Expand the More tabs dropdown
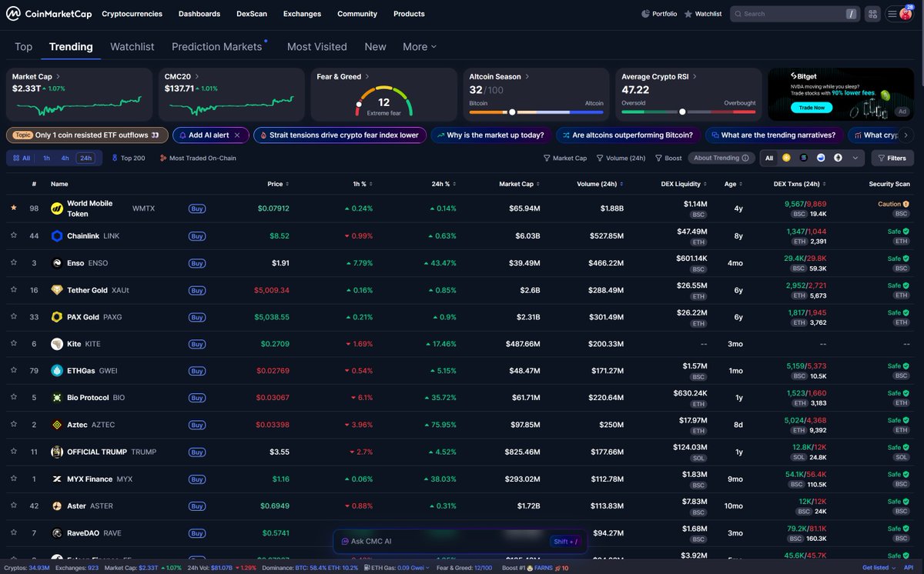This screenshot has width=924, height=574. pyautogui.click(x=420, y=47)
